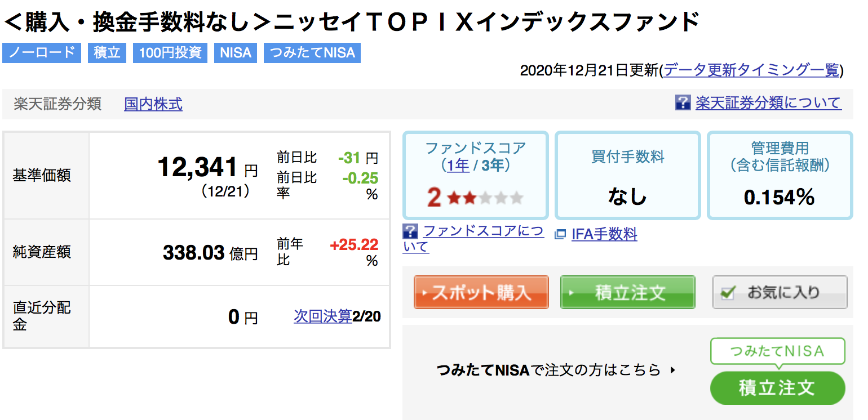Click the green rectangular 積立注文 button
The image size is (868, 420).
627,292
